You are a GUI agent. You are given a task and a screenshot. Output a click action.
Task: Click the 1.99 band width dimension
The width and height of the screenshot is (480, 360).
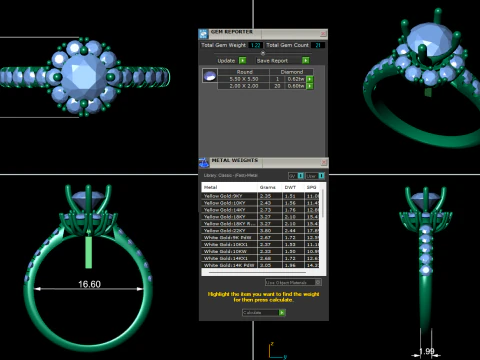point(427,351)
